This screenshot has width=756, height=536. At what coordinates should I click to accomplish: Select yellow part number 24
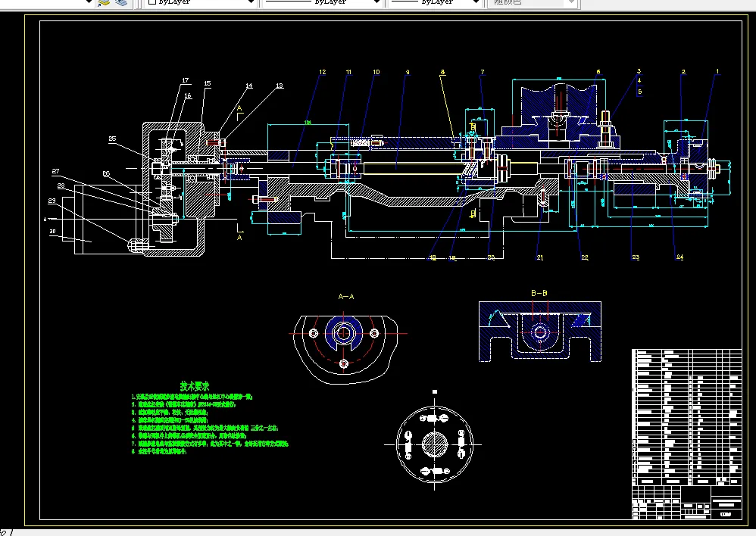point(679,257)
